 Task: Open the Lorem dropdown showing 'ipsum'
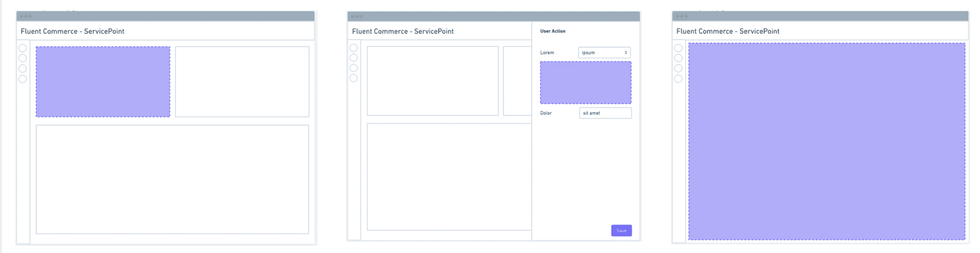603,52
